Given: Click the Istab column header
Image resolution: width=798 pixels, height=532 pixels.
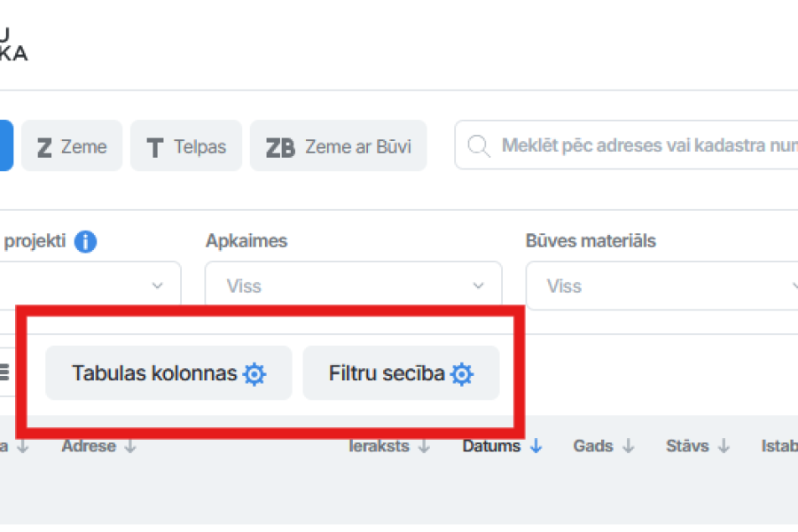Looking at the screenshot, I should (x=778, y=446).
